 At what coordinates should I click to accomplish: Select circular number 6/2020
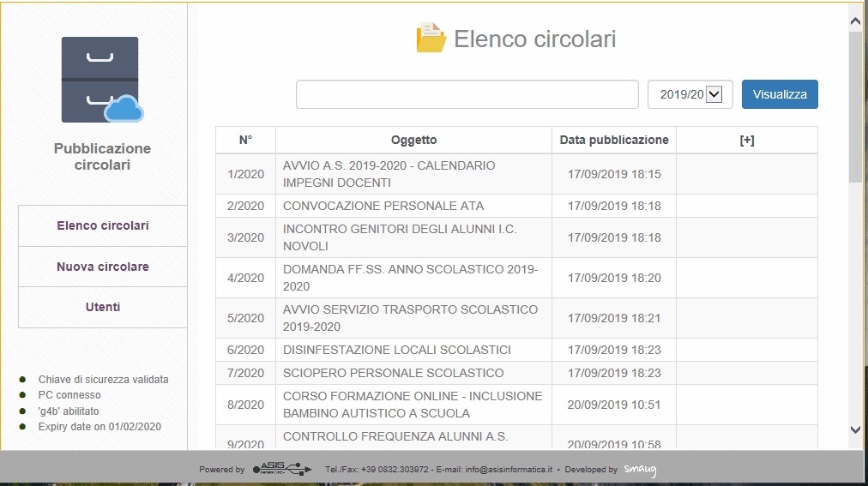click(x=246, y=350)
